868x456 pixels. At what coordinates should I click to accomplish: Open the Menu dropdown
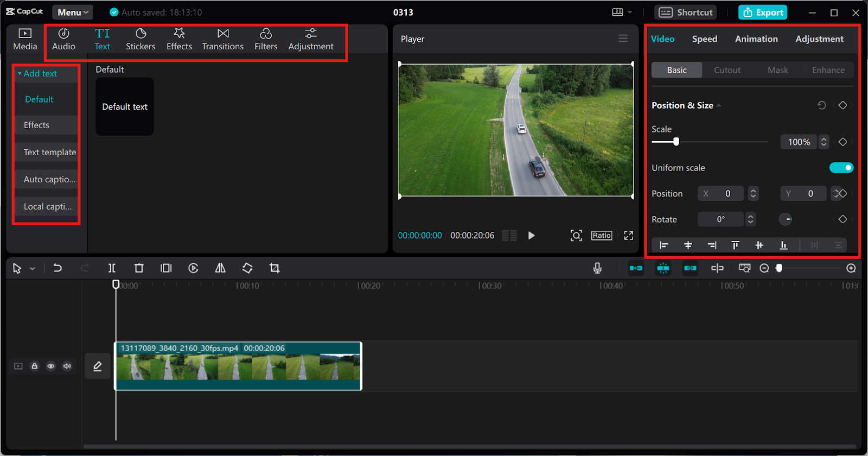pyautogui.click(x=73, y=12)
